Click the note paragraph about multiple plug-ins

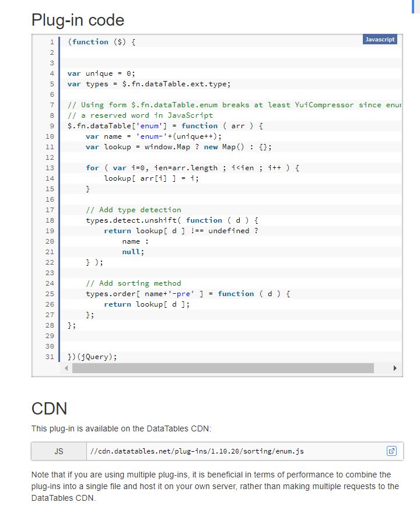click(x=215, y=486)
